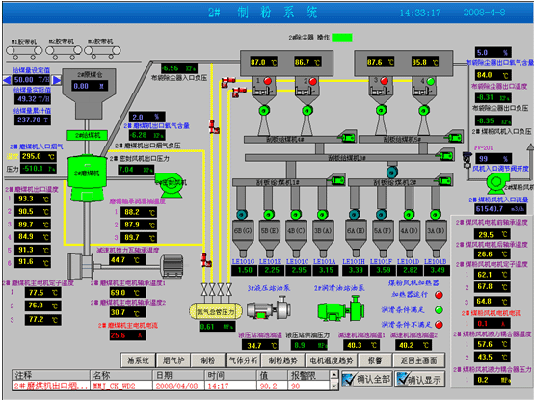Click the lubrication not satisfied red lamp

(x=439, y=324)
